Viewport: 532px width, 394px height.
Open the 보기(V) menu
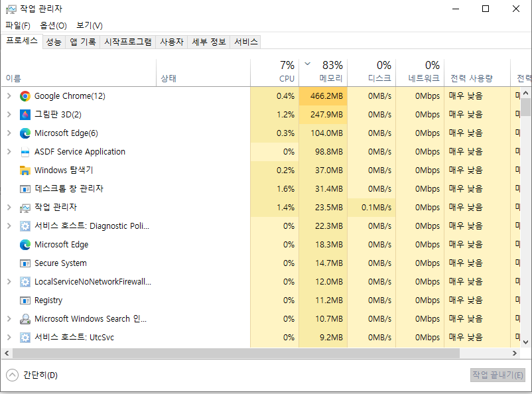[x=90, y=25]
